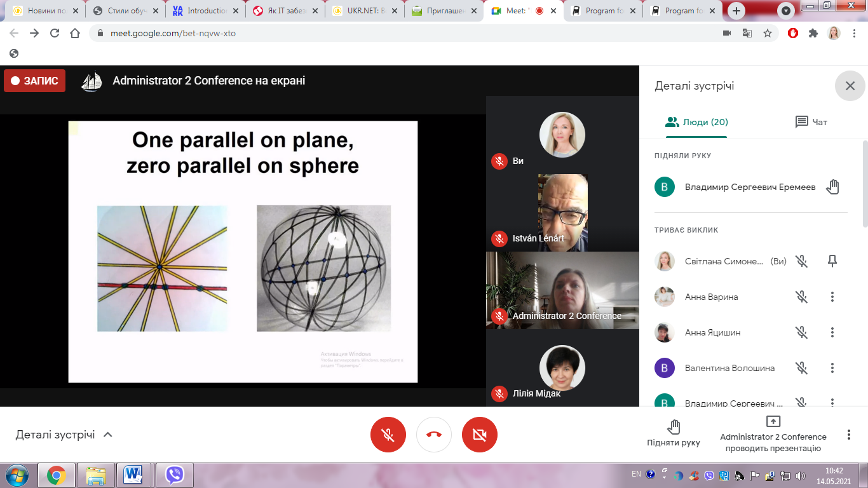The height and width of the screenshot is (488, 868).
Task: Click the red hang-up call button
Action: tap(434, 435)
